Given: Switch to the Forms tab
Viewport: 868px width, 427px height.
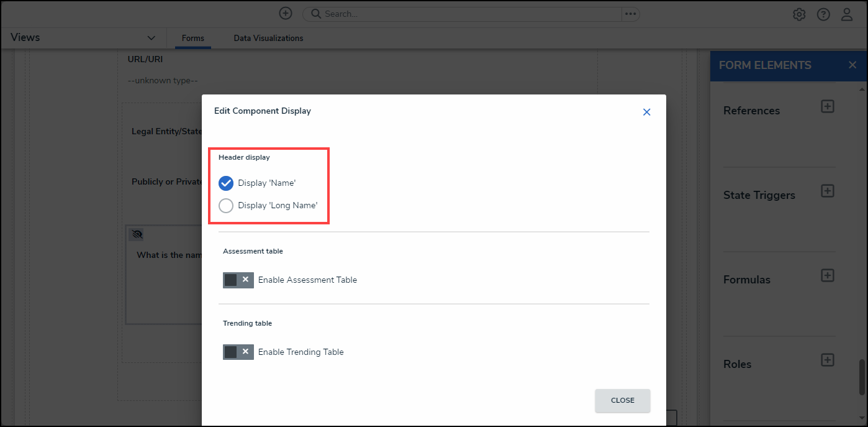Looking at the screenshot, I should pos(192,39).
